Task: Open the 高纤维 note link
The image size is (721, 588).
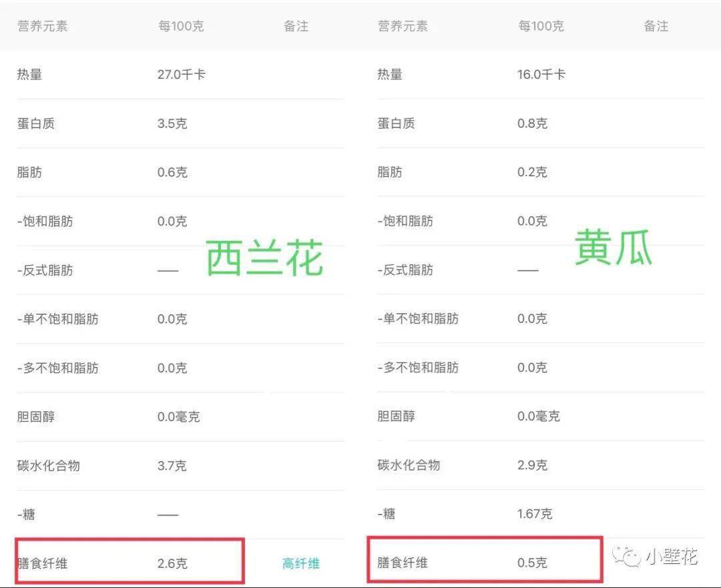Action: (300, 563)
